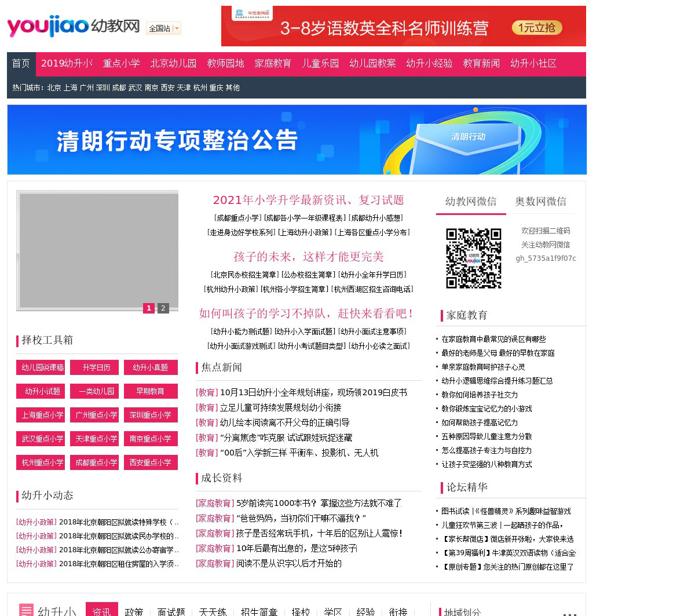Viewport: 695px width, 616px height.
Task: Click the 幼升小真题 tool button
Action: pyautogui.click(x=150, y=367)
